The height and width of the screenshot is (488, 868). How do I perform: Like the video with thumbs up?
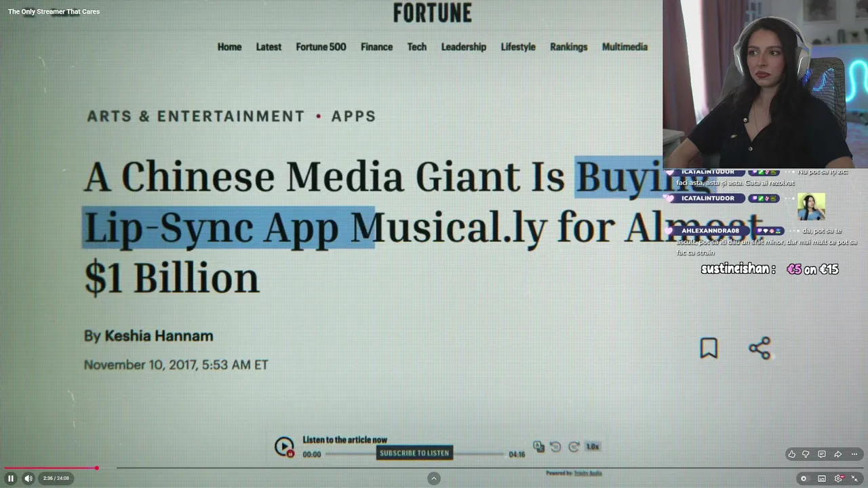pos(791,454)
